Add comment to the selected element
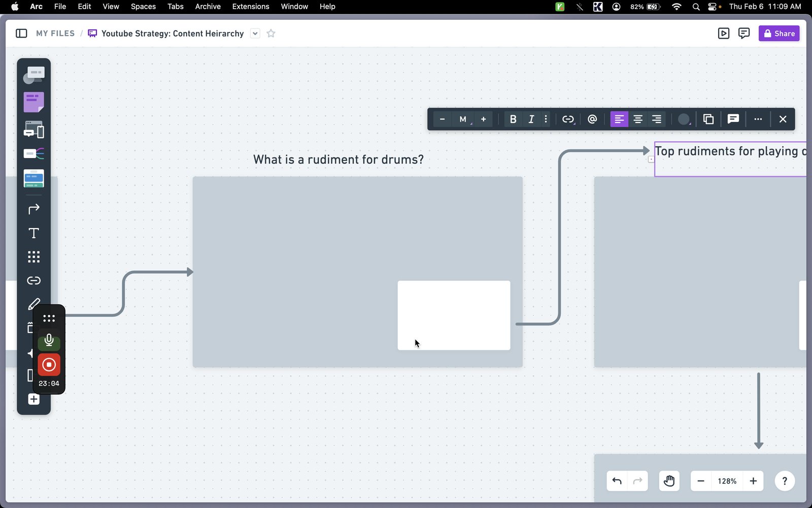This screenshot has height=508, width=812. pos(733,119)
